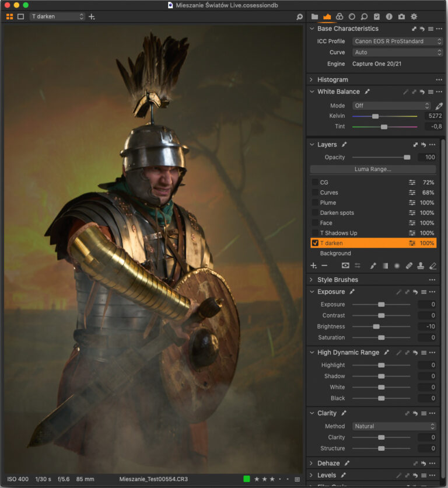Expand the Levels panel

tap(311, 475)
